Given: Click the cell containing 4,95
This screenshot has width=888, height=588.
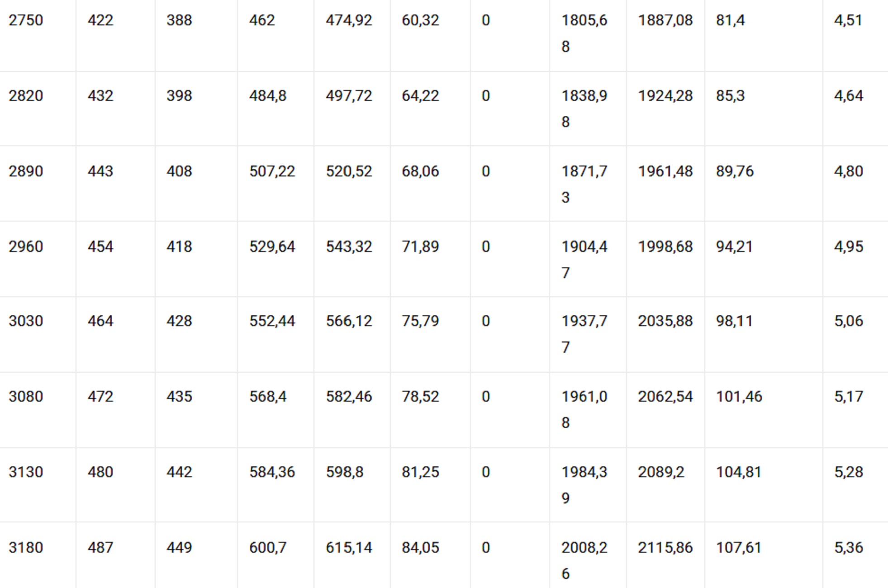Looking at the screenshot, I should [848, 247].
